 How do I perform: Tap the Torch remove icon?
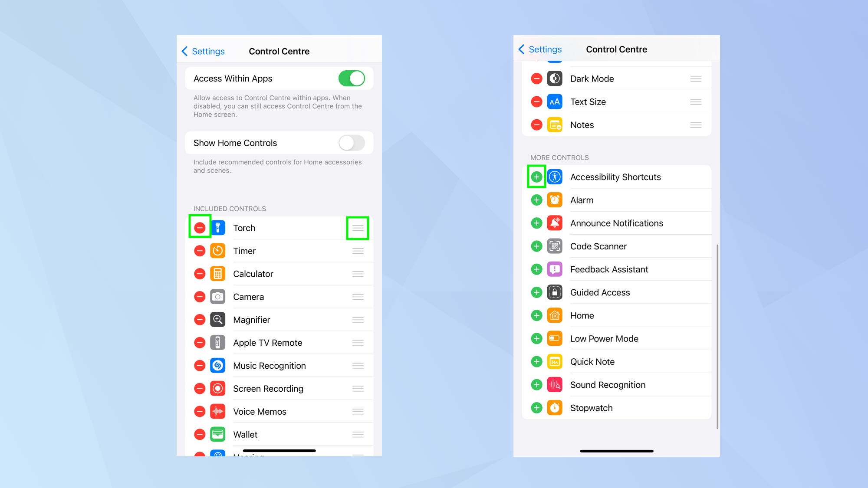pos(201,228)
